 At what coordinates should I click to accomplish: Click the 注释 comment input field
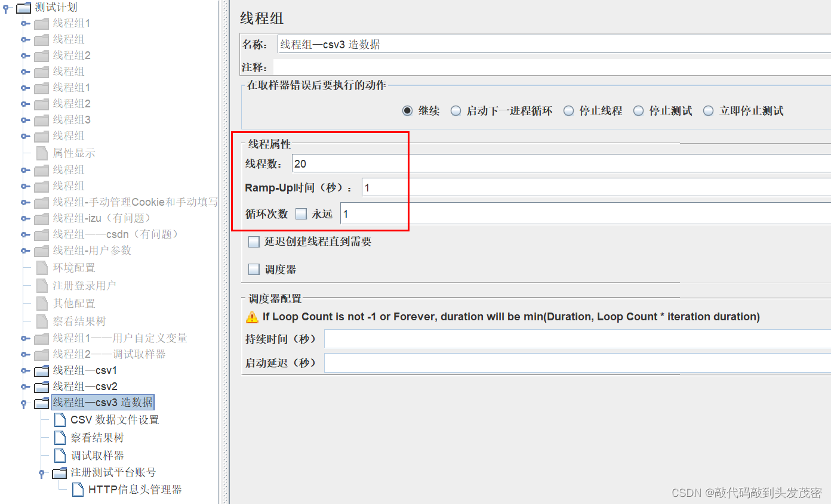pyautogui.click(x=552, y=67)
